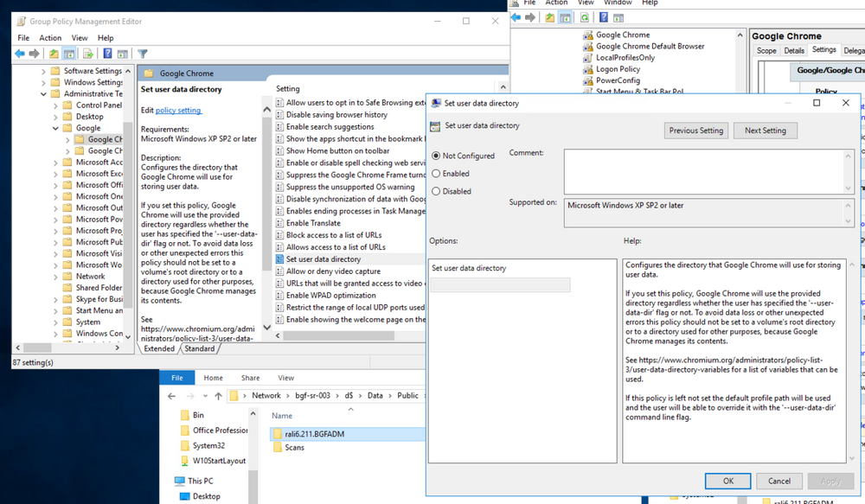Open the Scope tab in Google Chrome GPO

click(766, 50)
